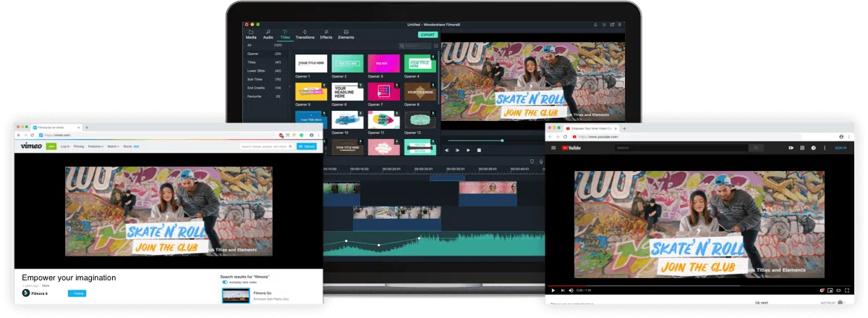Open the YouTube messages icon
868x318 pixels.
click(814, 148)
